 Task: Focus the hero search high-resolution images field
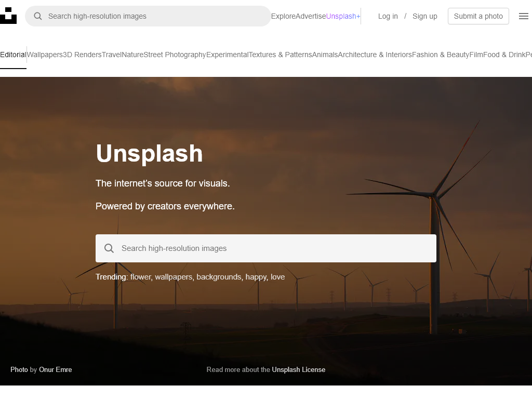(x=266, y=248)
